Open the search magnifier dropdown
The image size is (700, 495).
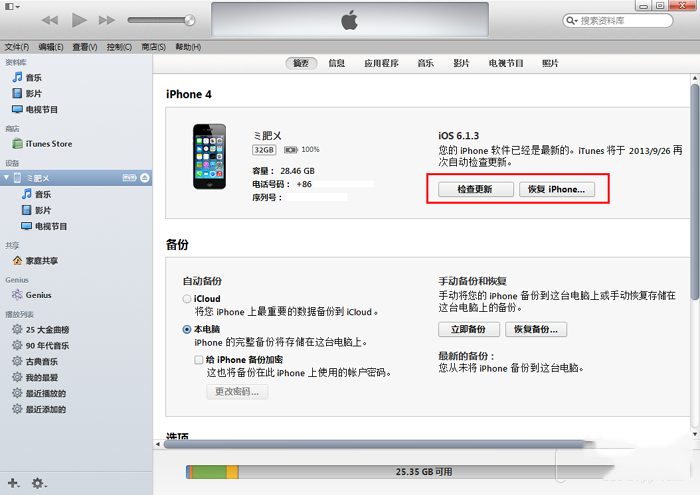572,21
